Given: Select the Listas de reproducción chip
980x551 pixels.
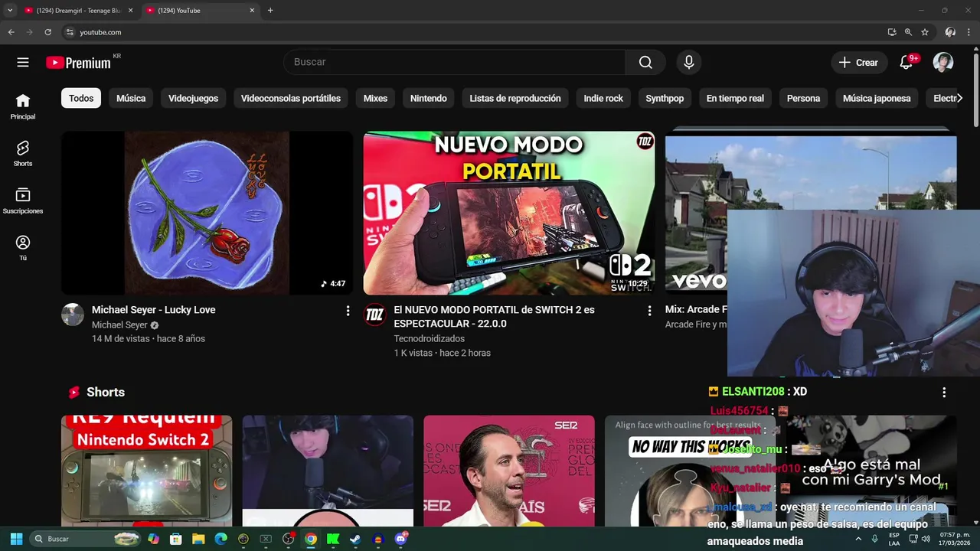Looking at the screenshot, I should pos(515,98).
